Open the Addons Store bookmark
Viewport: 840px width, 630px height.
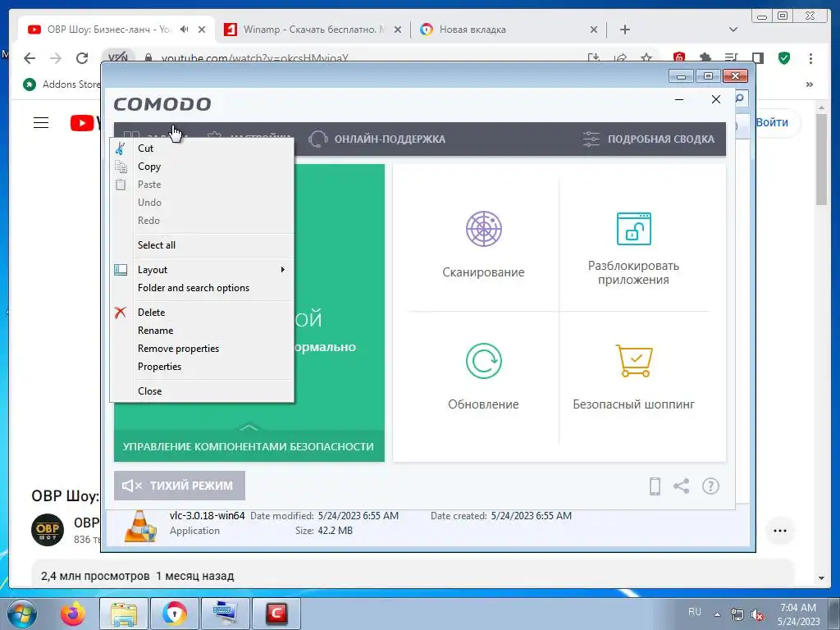click(61, 84)
